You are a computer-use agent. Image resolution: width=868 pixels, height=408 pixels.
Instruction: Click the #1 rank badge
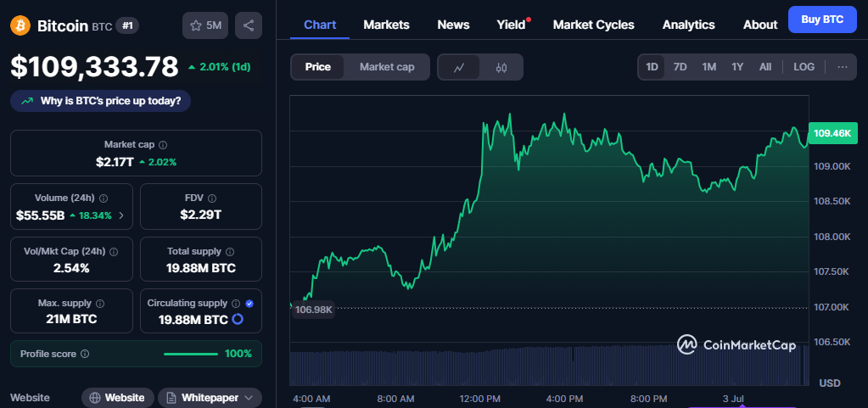tap(127, 25)
